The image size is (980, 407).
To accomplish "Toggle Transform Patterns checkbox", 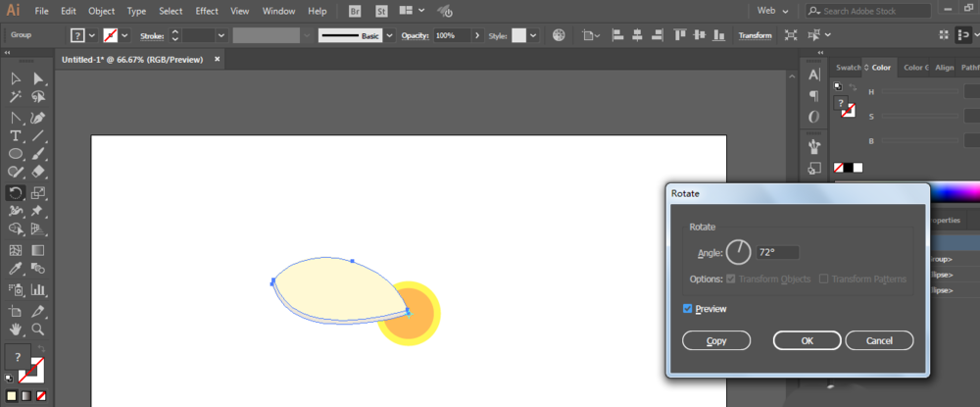I will click(824, 279).
